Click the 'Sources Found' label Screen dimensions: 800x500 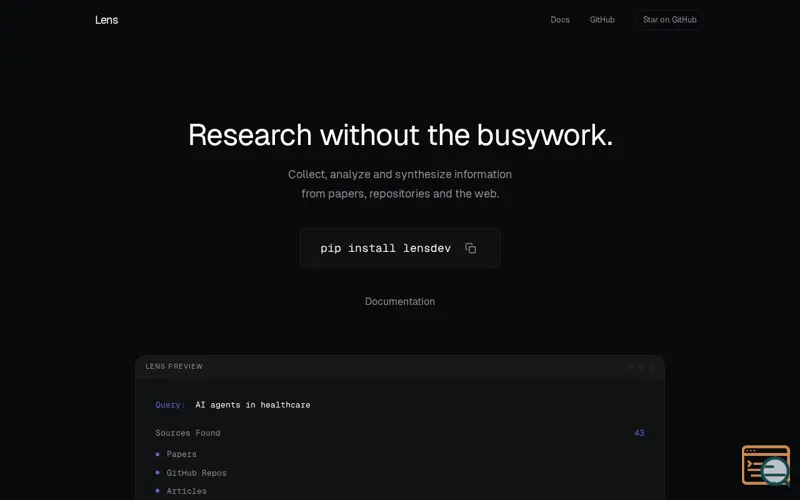[x=188, y=433]
